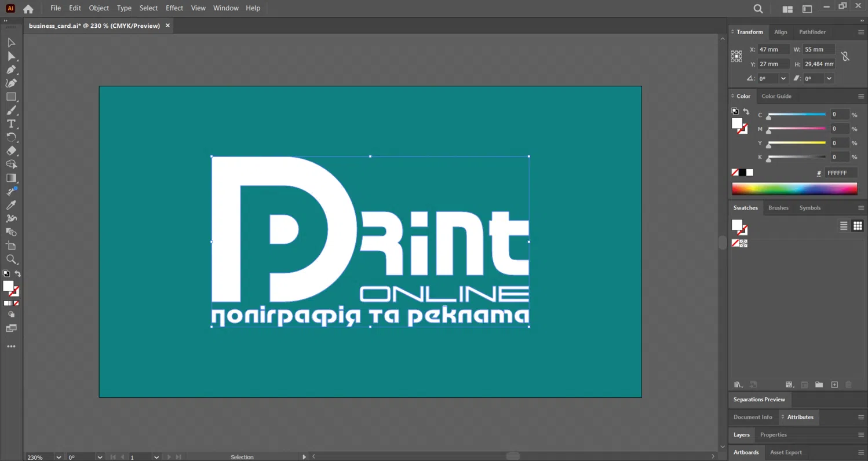Open the canvas rotation angle dropdown
This screenshot has height=461, width=868.
pyautogui.click(x=100, y=457)
